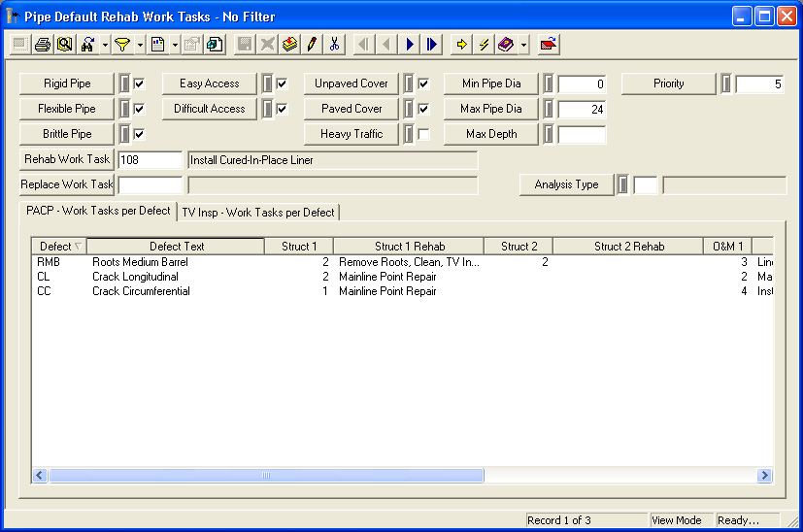Viewport: 803px width, 532px height.
Task: Select the Crack Circumferential row
Action: tap(403, 291)
